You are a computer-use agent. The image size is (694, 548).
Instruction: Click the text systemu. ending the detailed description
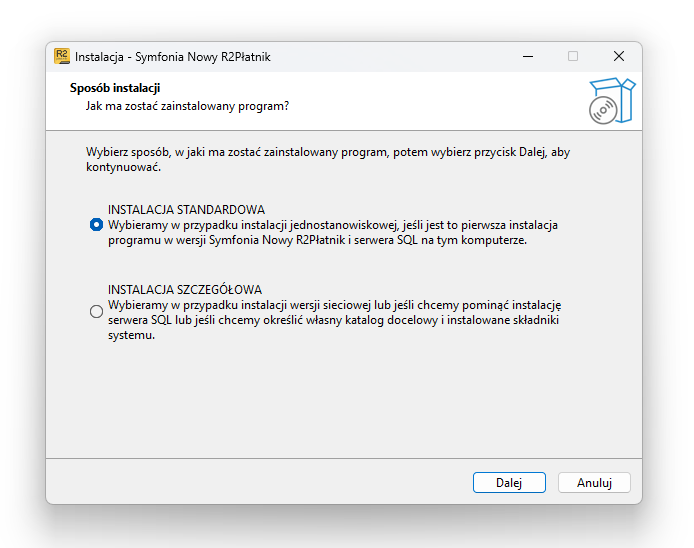131,335
